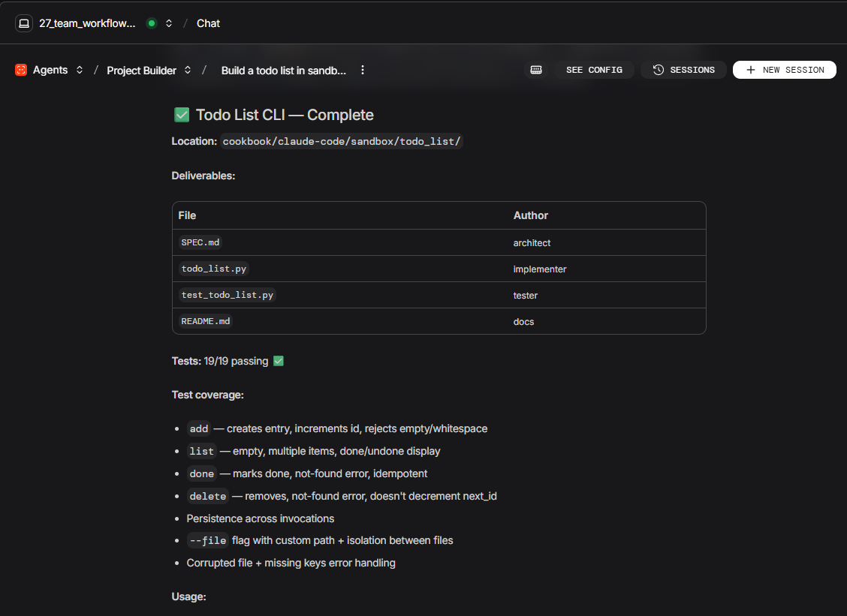Click the 'Deliverables:' label
Viewport: 847px width, 616px height.
(x=203, y=176)
